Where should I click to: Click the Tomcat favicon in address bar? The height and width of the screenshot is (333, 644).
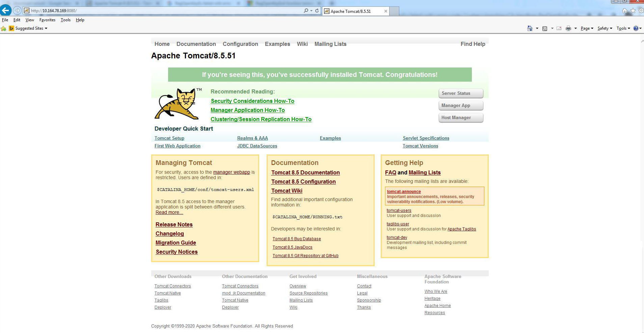tap(27, 11)
